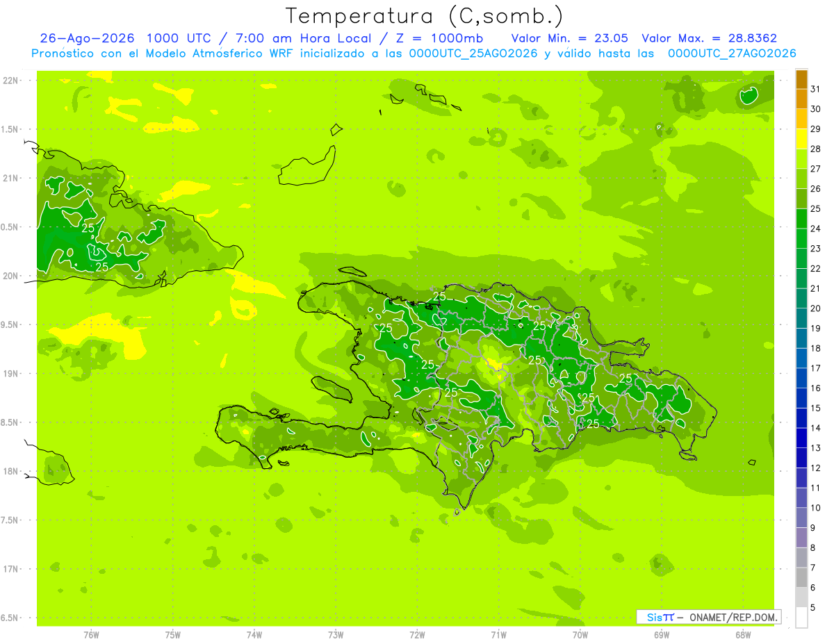Click the '68W' longitude label
834x644 pixels.
pyautogui.click(x=742, y=635)
